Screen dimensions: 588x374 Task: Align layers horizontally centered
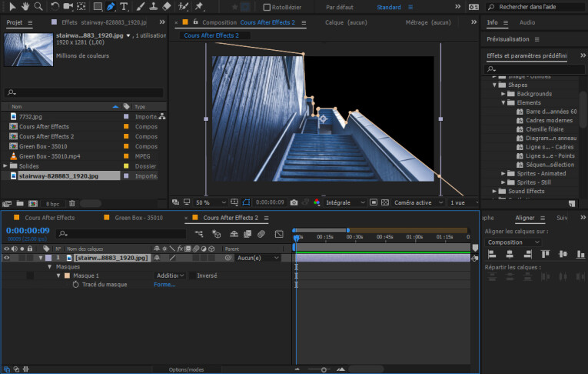[x=510, y=254]
